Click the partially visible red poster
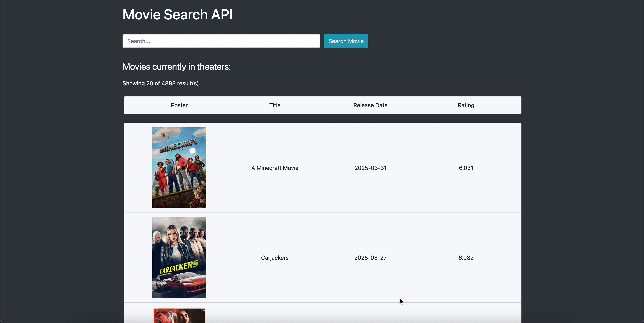Image resolution: width=644 pixels, height=323 pixels. (179, 315)
